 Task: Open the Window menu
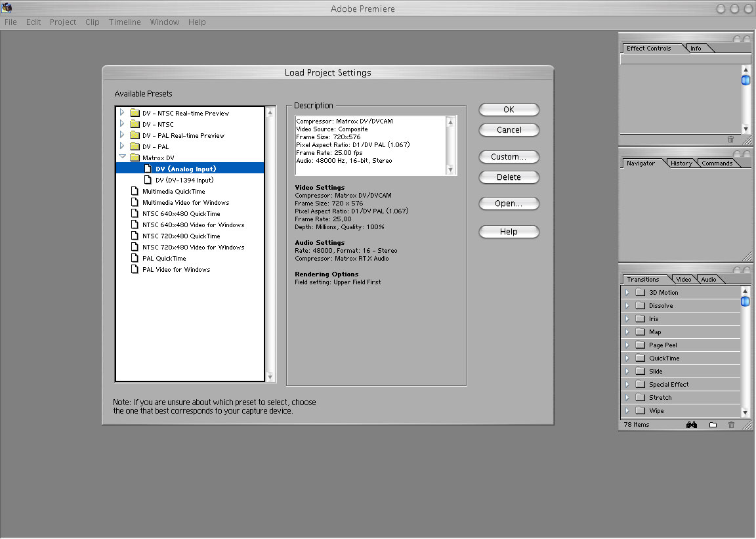(x=165, y=22)
